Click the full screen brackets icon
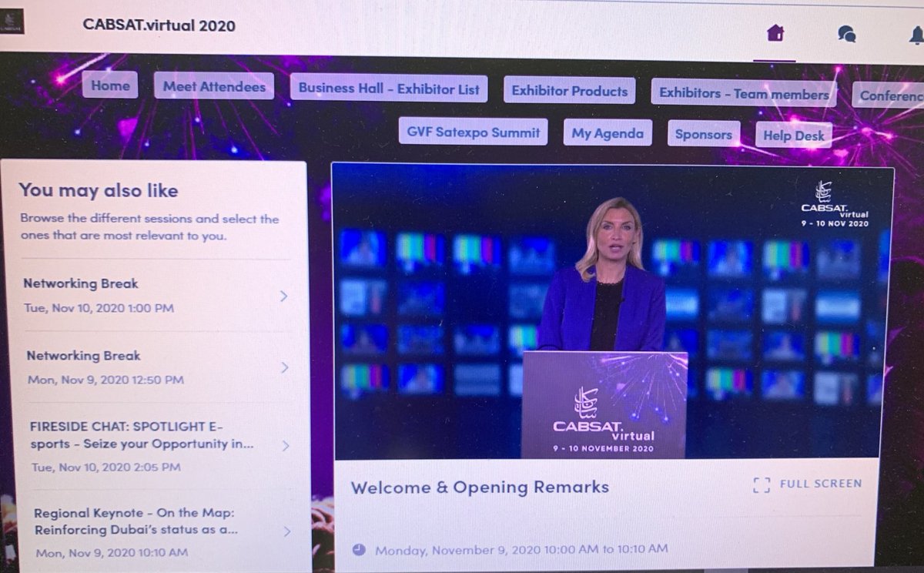The height and width of the screenshot is (573, 924). tap(762, 484)
